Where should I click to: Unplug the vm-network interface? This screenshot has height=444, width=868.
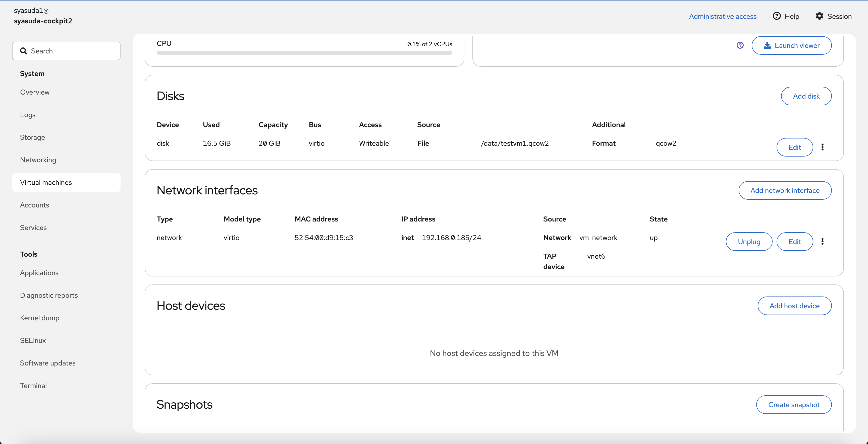(749, 241)
